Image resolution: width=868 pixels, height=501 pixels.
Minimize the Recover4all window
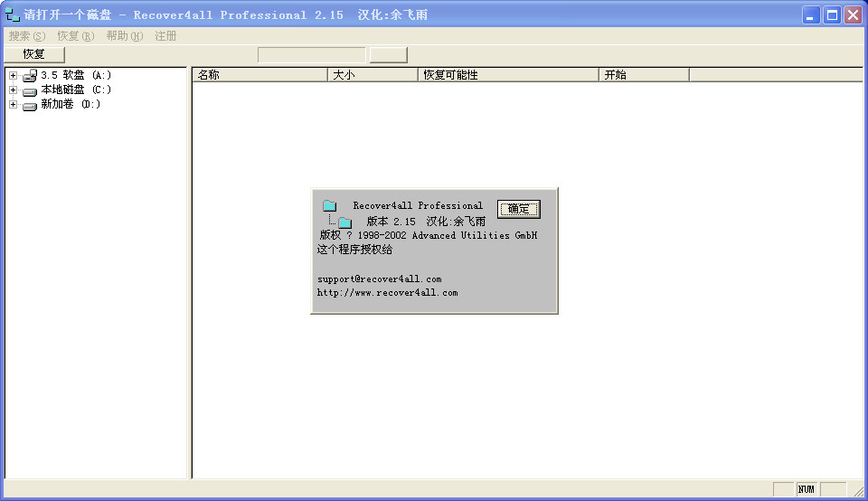coord(811,15)
